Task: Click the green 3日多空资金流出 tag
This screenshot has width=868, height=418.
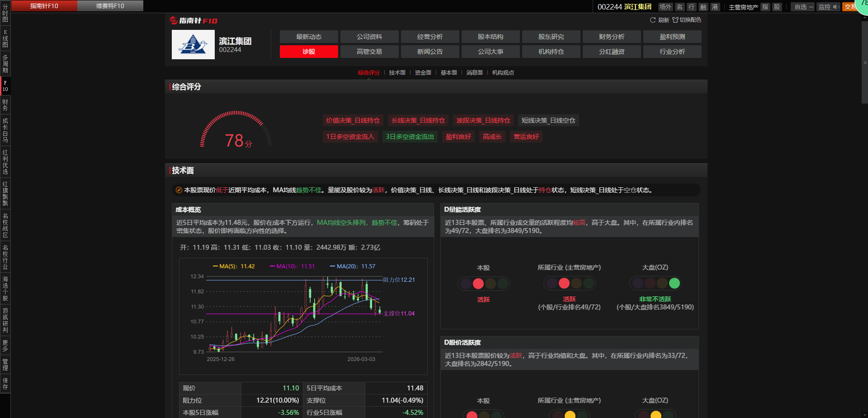Action: pos(410,137)
